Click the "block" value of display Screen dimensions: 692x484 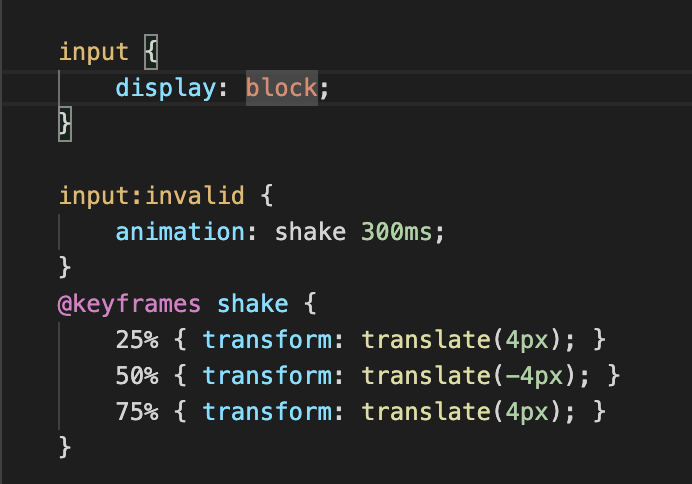pos(281,88)
